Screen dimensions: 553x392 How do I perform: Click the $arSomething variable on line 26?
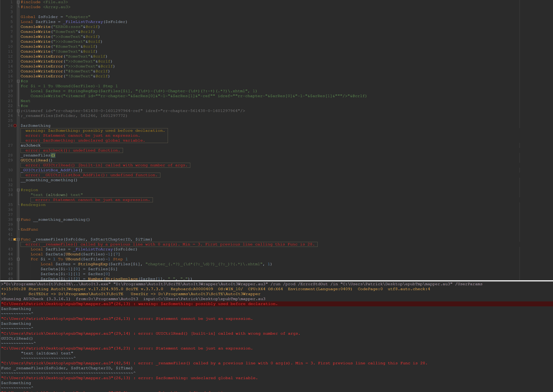(35, 126)
